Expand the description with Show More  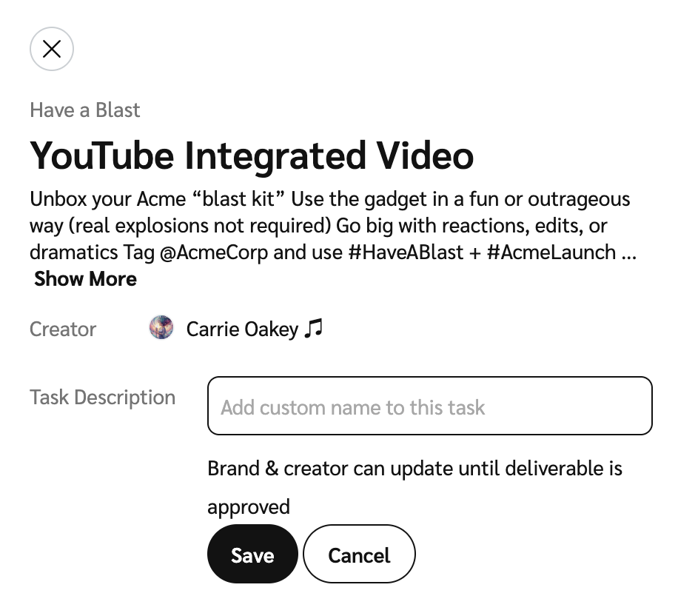pos(85,279)
